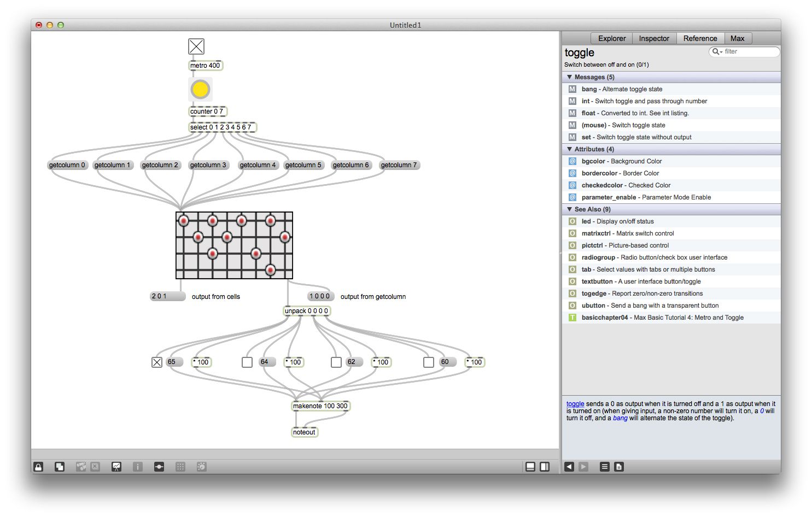Click the toggle box above metro 400

tap(196, 46)
